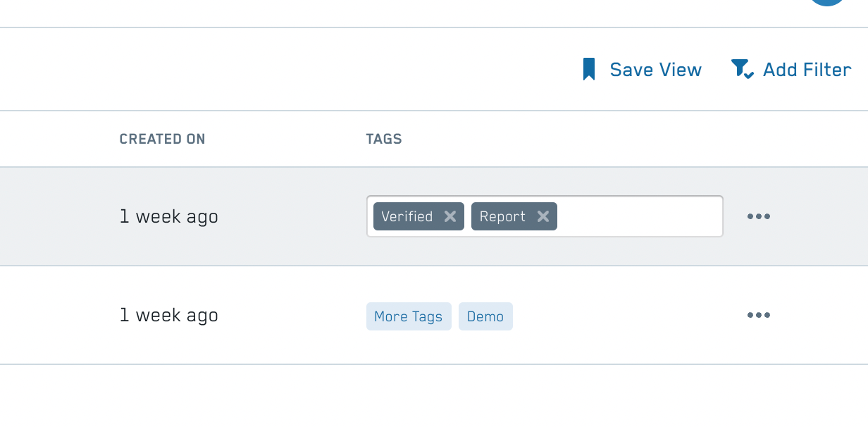Click the Save View text link
Screen dimensions: 868x427
tap(655, 70)
